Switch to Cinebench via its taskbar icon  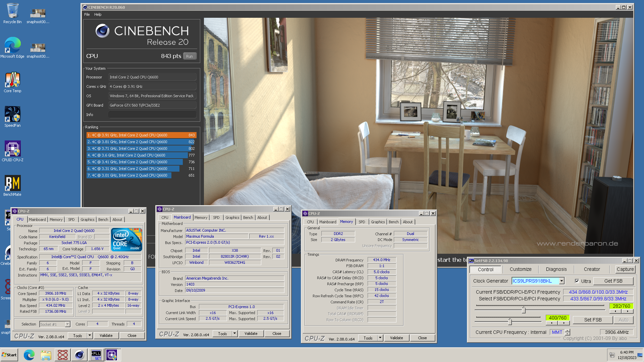[x=79, y=355]
